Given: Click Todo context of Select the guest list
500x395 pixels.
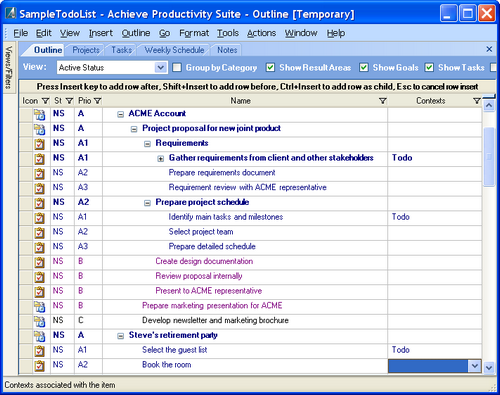Looking at the screenshot, I should tap(401, 350).
